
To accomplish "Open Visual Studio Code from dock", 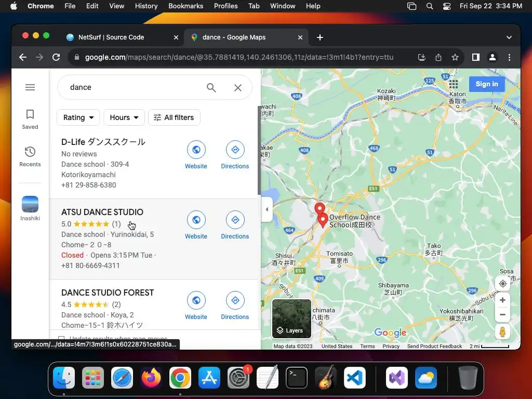I will (x=354, y=378).
